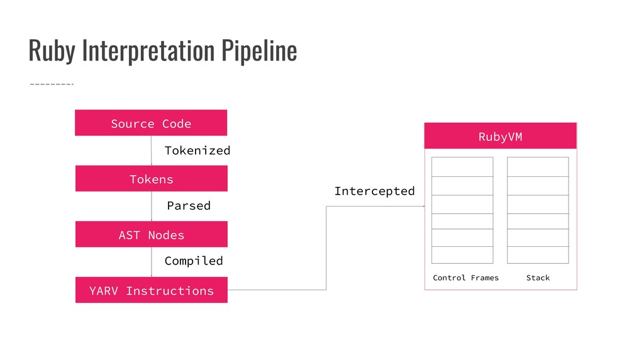
Task: Click the RubyVM header bar
Action: tap(500, 135)
